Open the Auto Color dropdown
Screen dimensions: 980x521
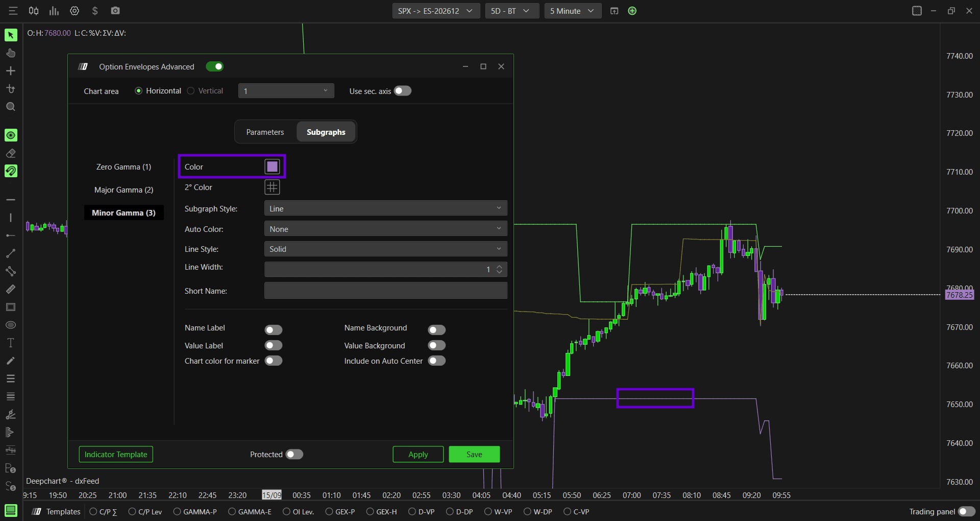[x=386, y=229]
